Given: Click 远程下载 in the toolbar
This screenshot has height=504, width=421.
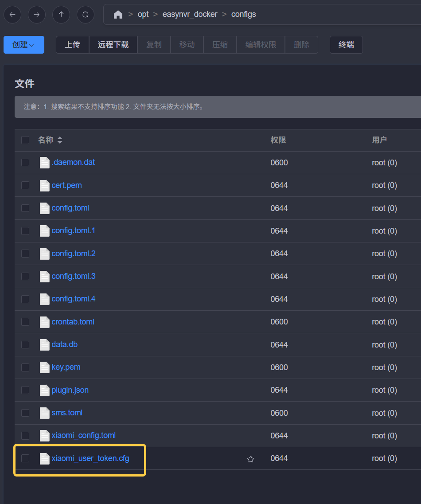Looking at the screenshot, I should tap(113, 45).
